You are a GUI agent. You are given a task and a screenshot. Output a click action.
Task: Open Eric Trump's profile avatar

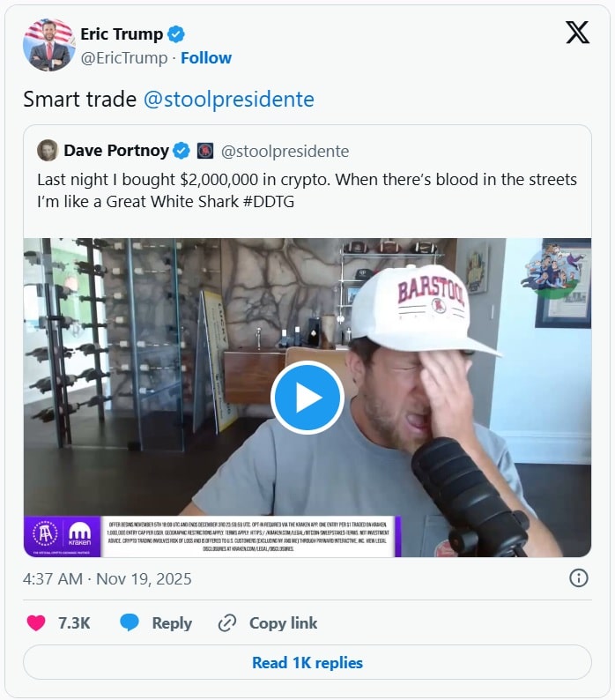click(x=48, y=45)
